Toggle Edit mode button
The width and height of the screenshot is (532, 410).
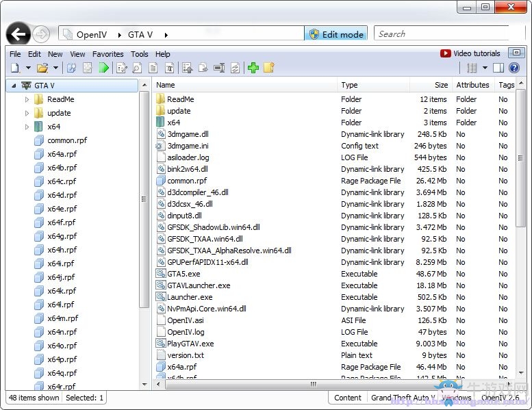pyautogui.click(x=336, y=34)
